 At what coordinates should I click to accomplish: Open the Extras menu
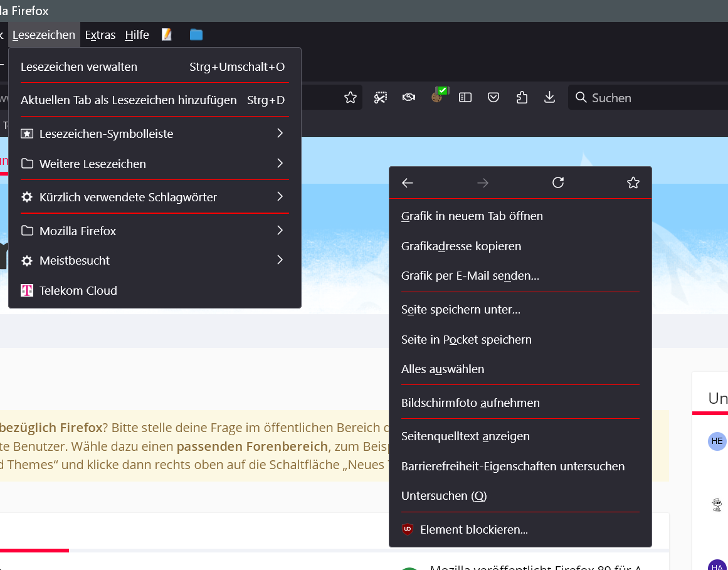pos(100,34)
